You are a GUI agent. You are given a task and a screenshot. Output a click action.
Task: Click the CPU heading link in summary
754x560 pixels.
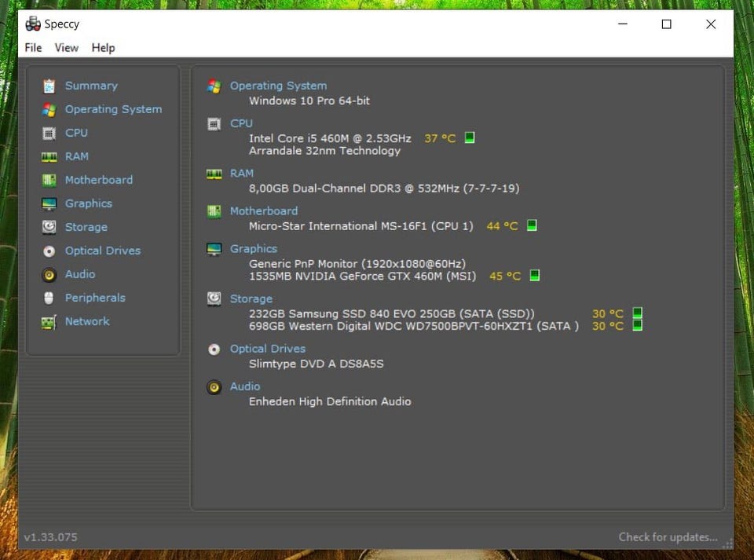coord(241,123)
